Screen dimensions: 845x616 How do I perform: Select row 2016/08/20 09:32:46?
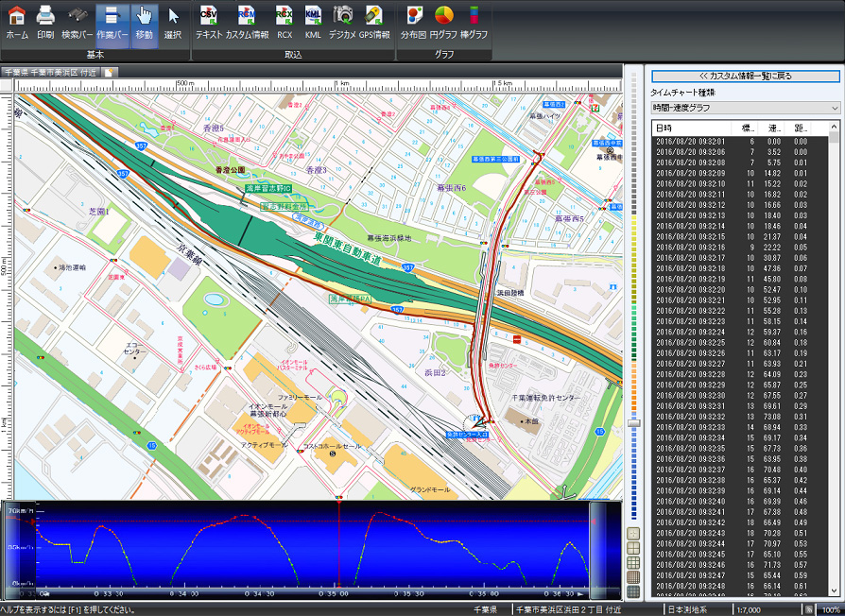pos(739,565)
